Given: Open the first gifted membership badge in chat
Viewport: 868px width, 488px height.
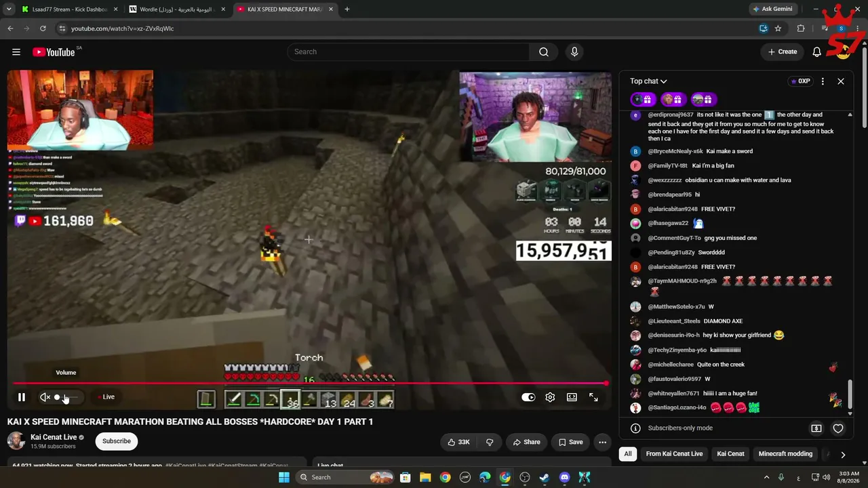Looking at the screenshot, I should point(643,100).
